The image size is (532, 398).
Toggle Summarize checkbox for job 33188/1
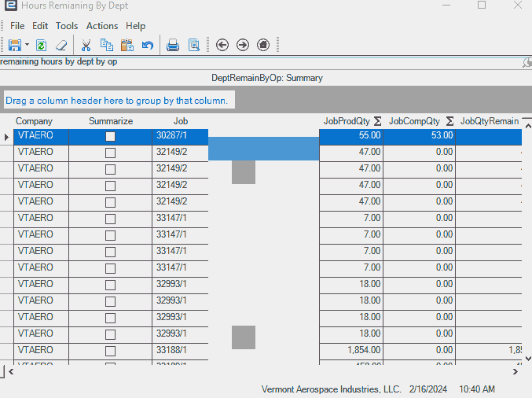tap(110, 351)
